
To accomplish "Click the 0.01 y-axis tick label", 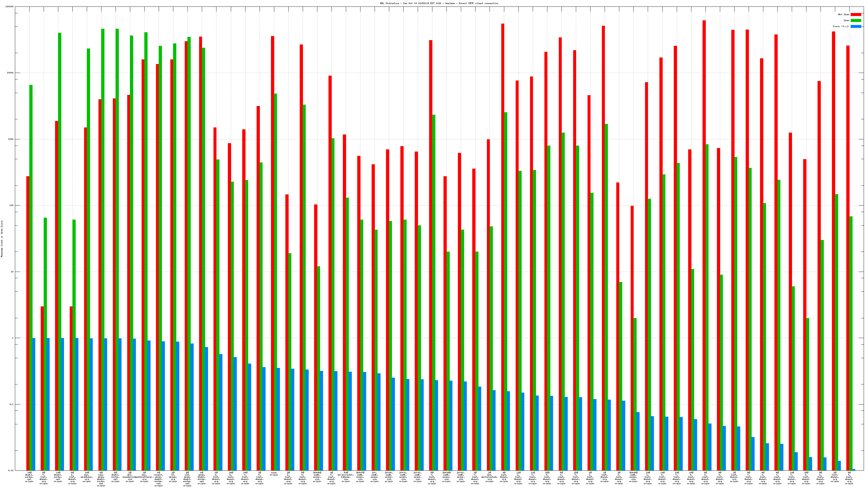I will click(x=11, y=470).
